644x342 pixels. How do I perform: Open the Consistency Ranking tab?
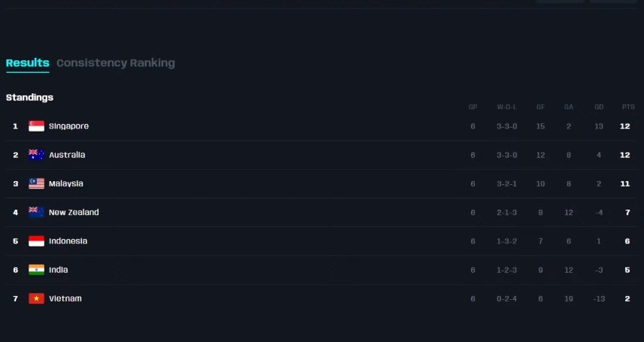click(x=115, y=63)
